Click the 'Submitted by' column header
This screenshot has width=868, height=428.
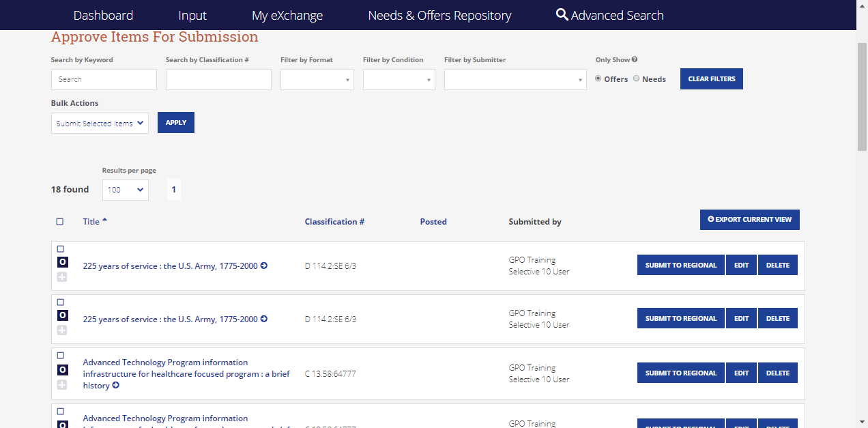pos(535,221)
